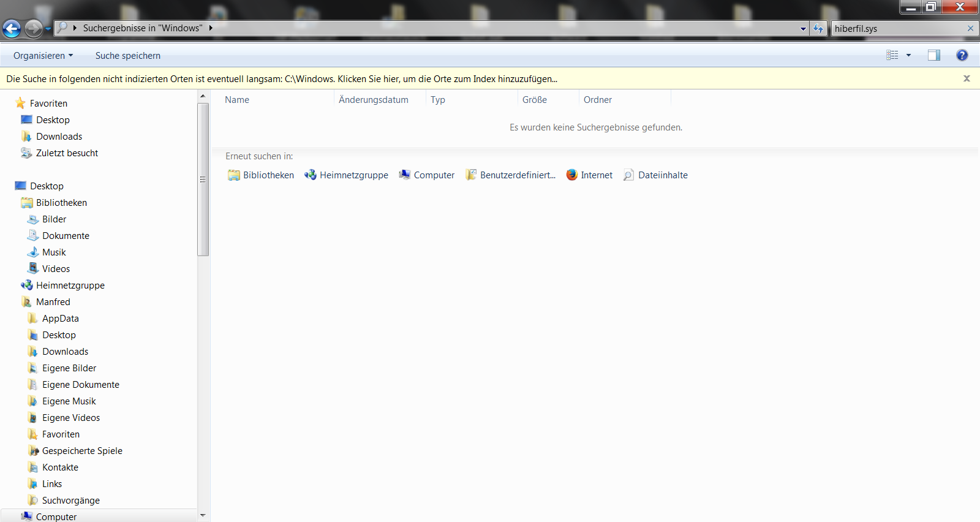
Task: Select Heimnetzgruppe in the tree
Action: pos(63,286)
